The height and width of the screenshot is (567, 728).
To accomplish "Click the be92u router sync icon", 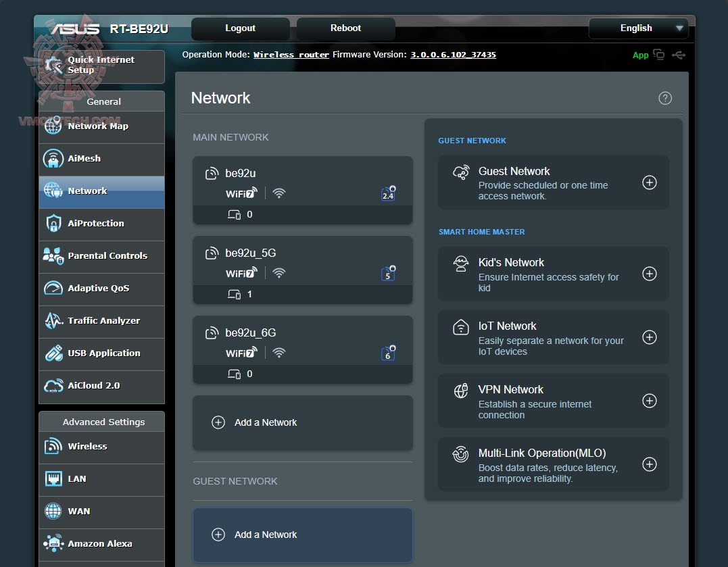I will click(212, 174).
